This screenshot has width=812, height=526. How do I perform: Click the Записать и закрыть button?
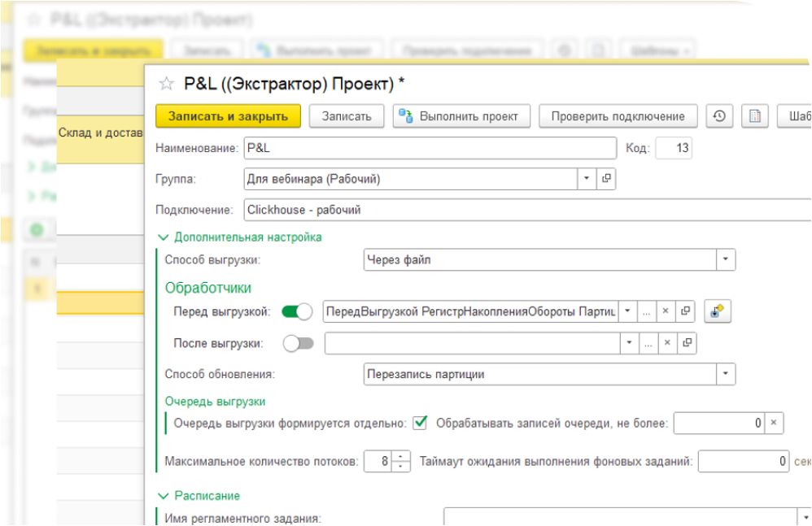click(x=228, y=116)
